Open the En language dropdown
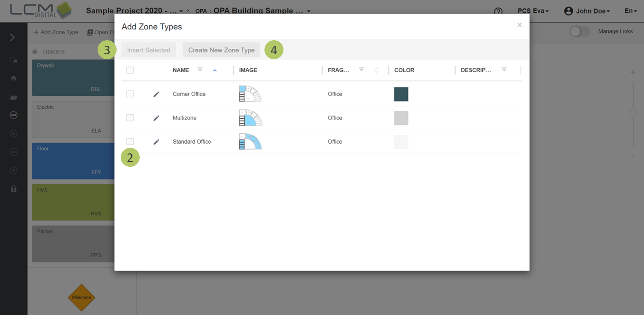The image size is (644, 315). tap(631, 11)
